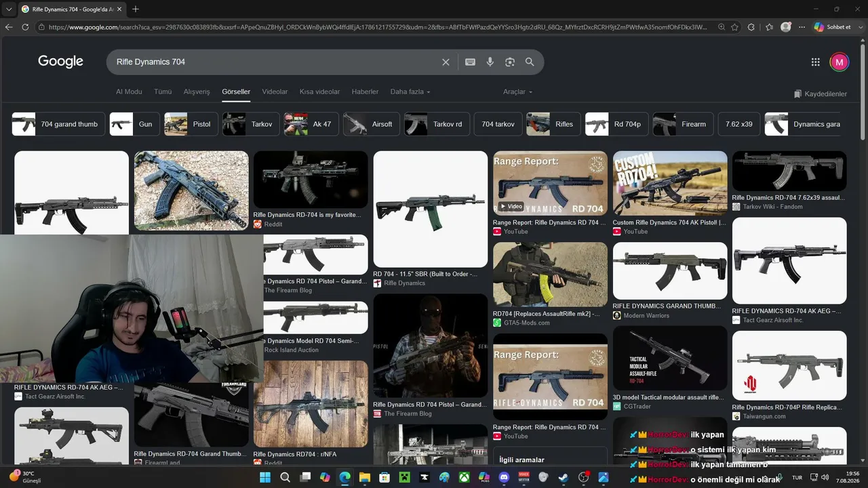This screenshot has height=488, width=868.
Task: Clear the search box with the X icon
Action: coord(446,62)
